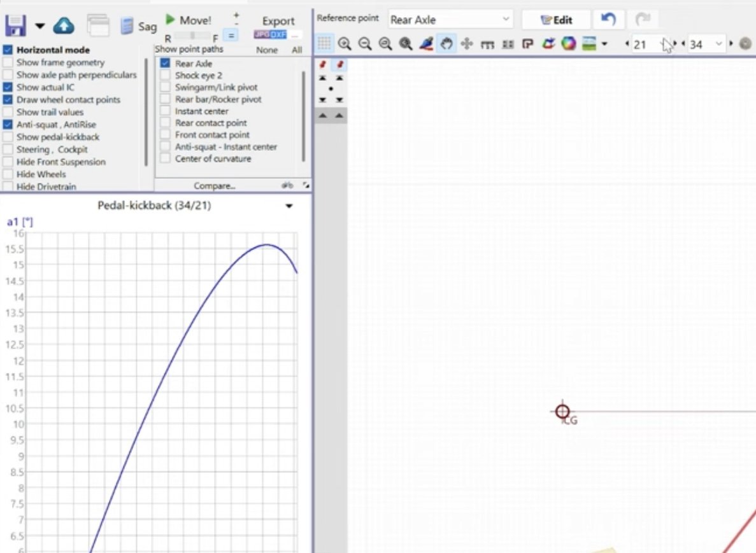Click the plus sign above the equals button

(236, 15)
